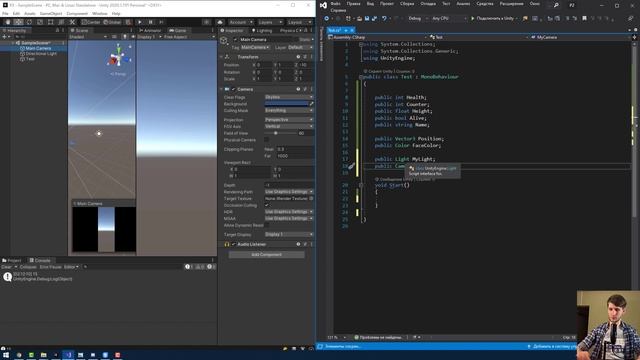Open the Layer Default dropdown
Image resolution: width=640 pixels, height=360 pixels.
300,47
